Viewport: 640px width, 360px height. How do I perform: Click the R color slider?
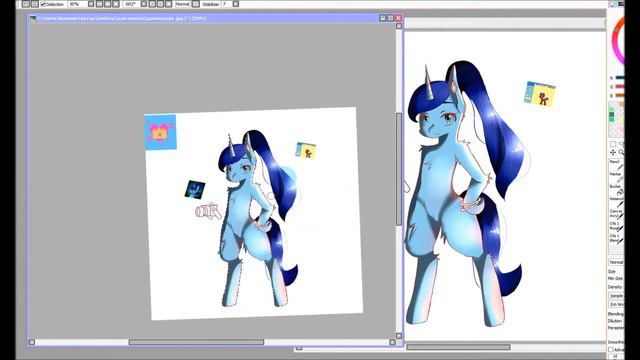coord(620,78)
